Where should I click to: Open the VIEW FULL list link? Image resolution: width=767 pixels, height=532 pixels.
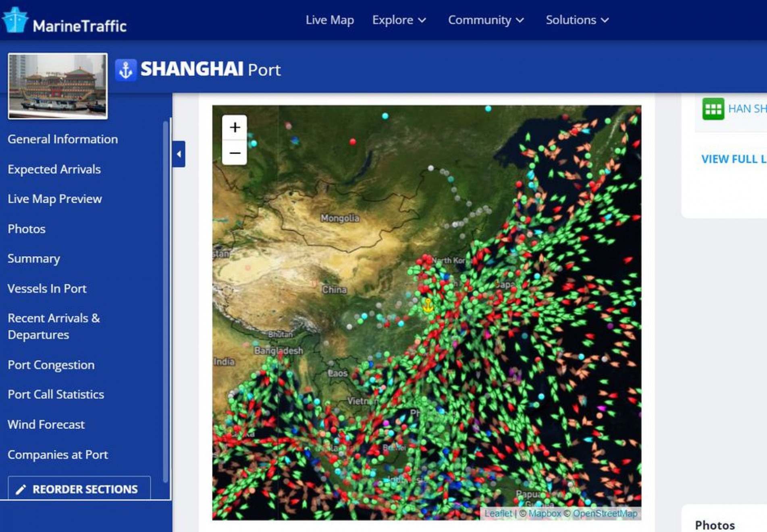(734, 159)
